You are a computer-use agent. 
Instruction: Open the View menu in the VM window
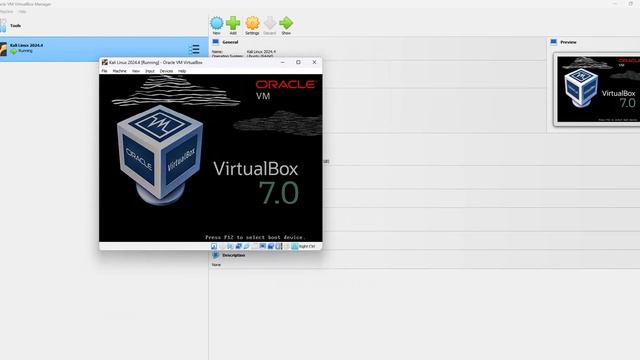pos(136,71)
